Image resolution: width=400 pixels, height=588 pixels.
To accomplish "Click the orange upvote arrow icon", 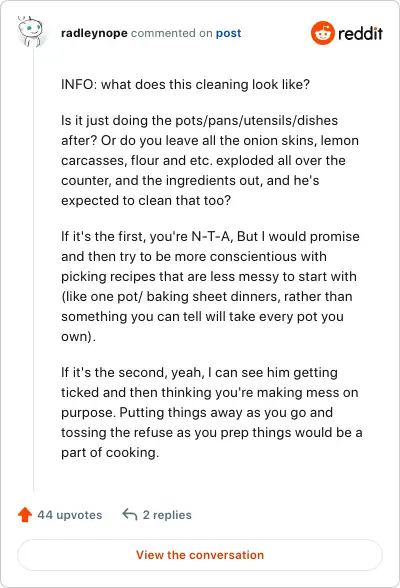I will pos(25,514).
